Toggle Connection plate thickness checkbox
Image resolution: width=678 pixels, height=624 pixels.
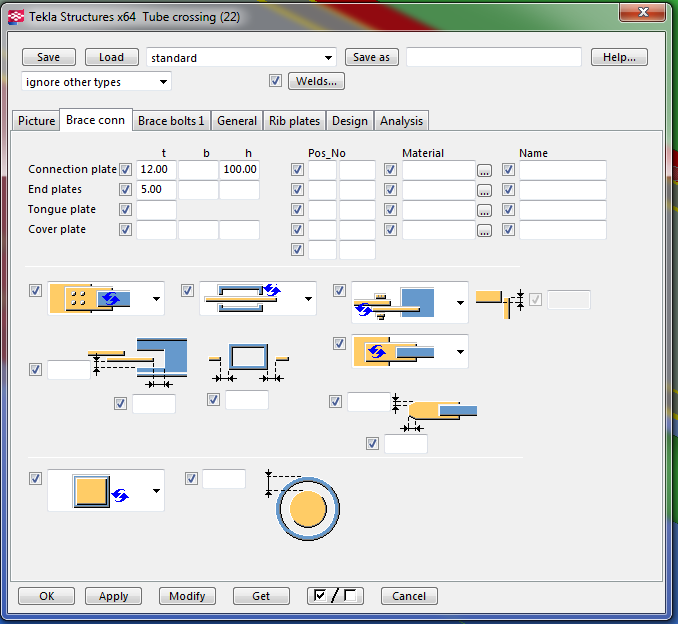[x=125, y=170]
